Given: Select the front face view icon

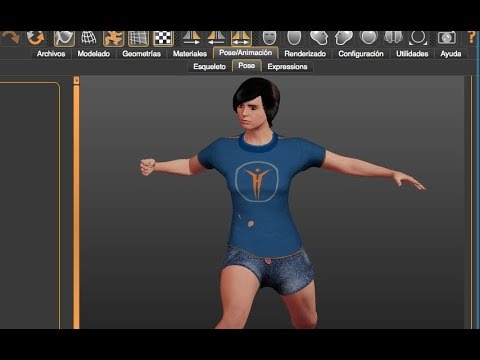Looking at the screenshot, I should coord(269,38).
